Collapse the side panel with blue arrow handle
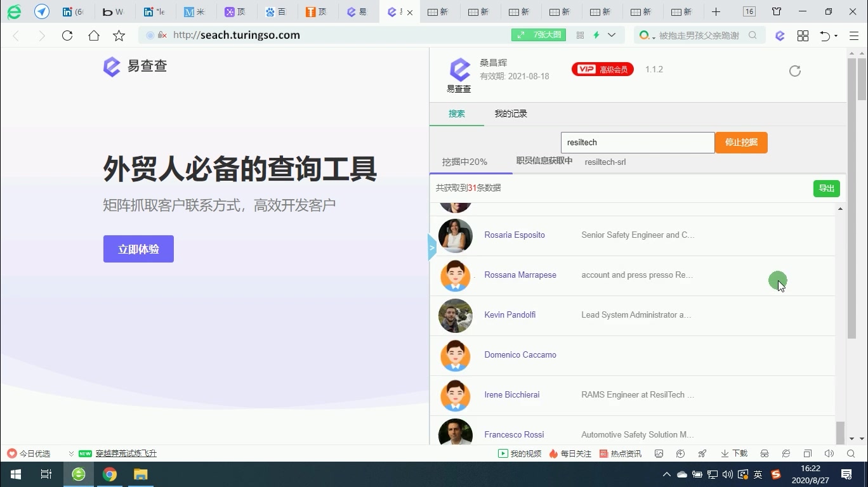 [432, 247]
